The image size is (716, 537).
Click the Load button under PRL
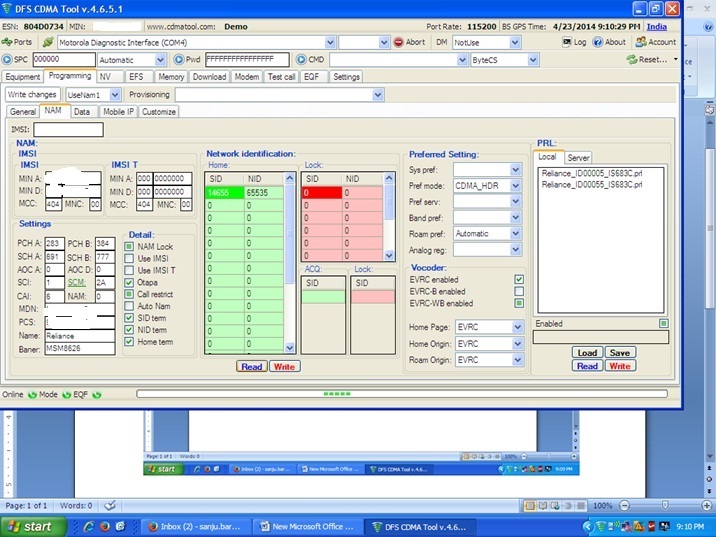(587, 353)
